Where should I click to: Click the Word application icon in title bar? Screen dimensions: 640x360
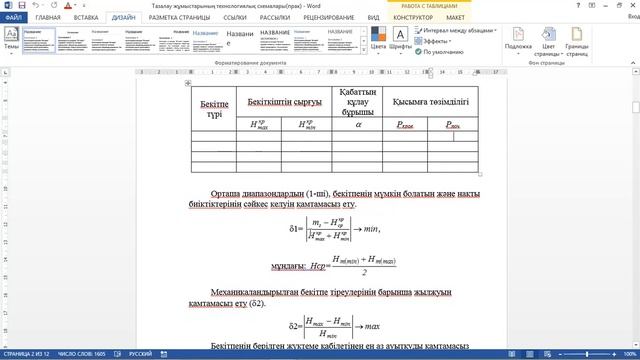(x=8, y=5)
